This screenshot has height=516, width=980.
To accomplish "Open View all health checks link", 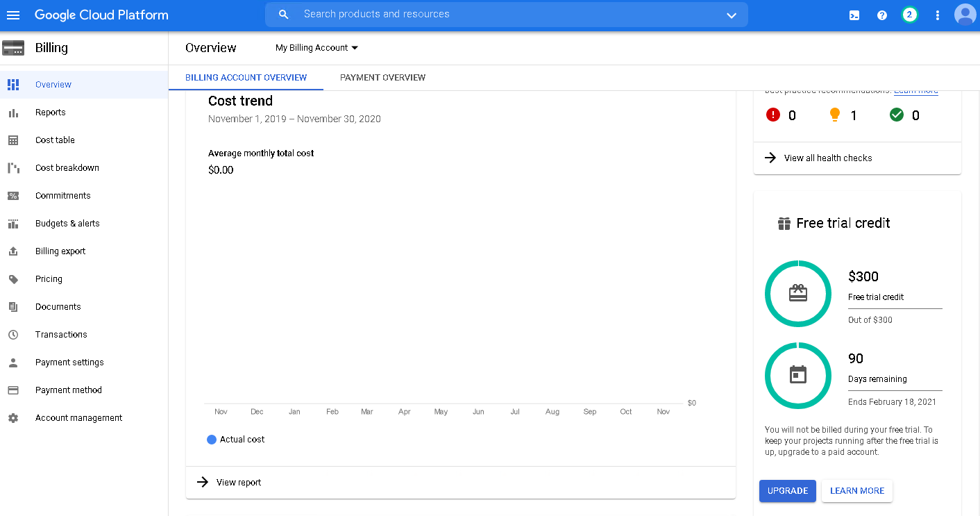I will [827, 158].
